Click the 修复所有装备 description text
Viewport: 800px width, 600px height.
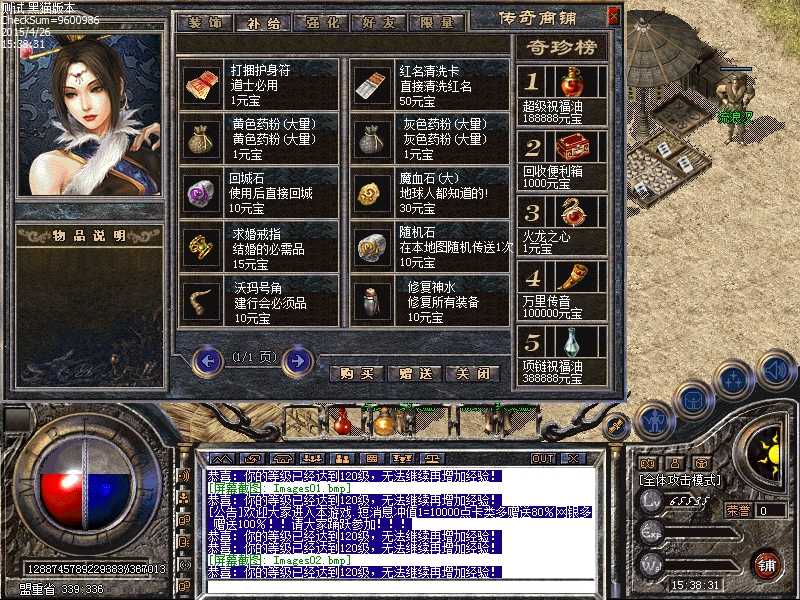click(x=443, y=302)
